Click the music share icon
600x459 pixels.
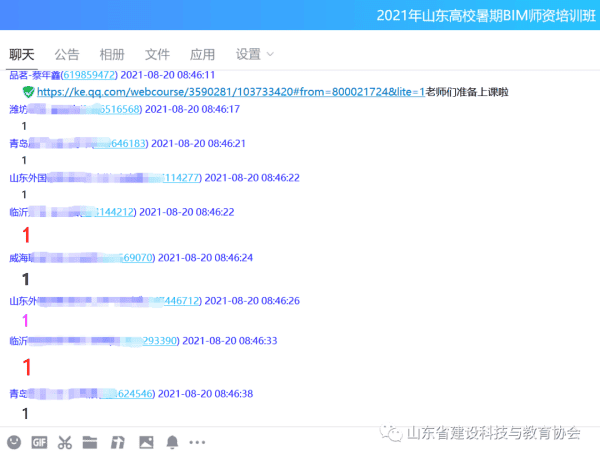point(117,441)
